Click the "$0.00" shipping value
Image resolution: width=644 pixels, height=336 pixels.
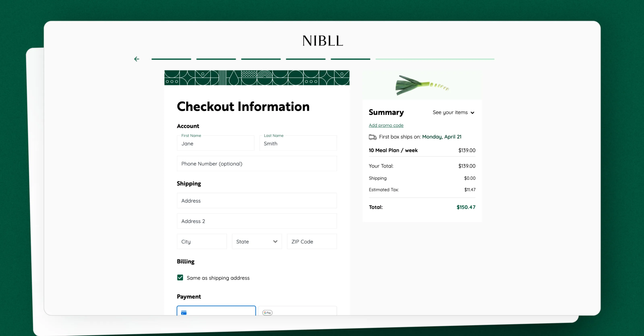click(x=470, y=178)
